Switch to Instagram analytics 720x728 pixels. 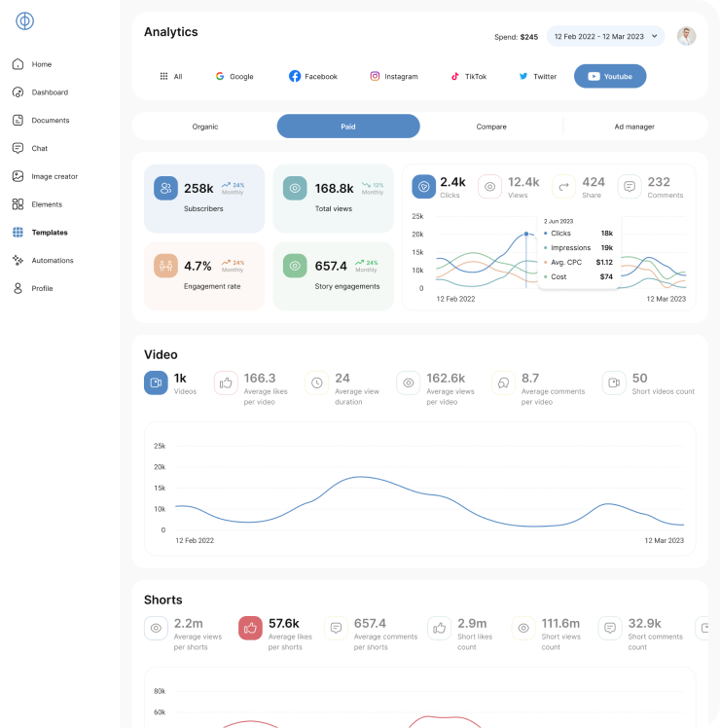pyautogui.click(x=394, y=76)
